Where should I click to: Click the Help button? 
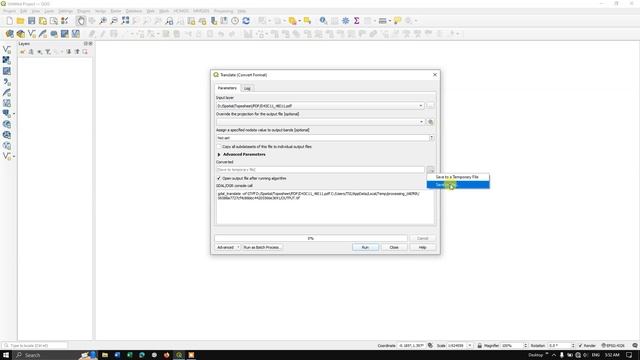pos(422,247)
